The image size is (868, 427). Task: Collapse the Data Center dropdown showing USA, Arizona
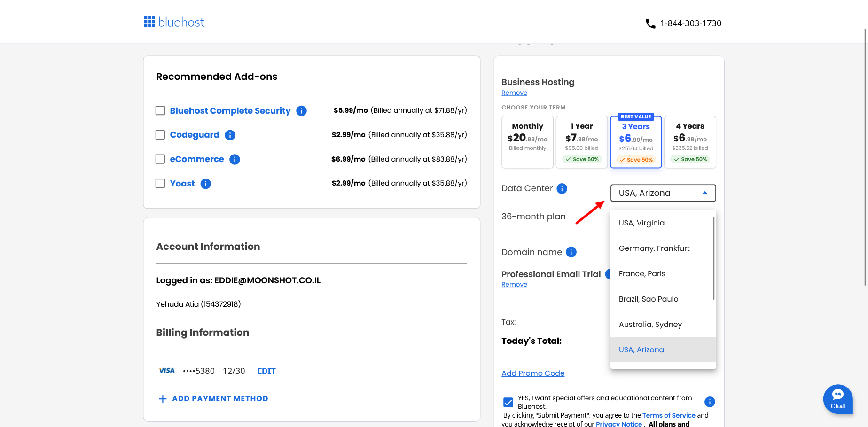[x=663, y=193]
